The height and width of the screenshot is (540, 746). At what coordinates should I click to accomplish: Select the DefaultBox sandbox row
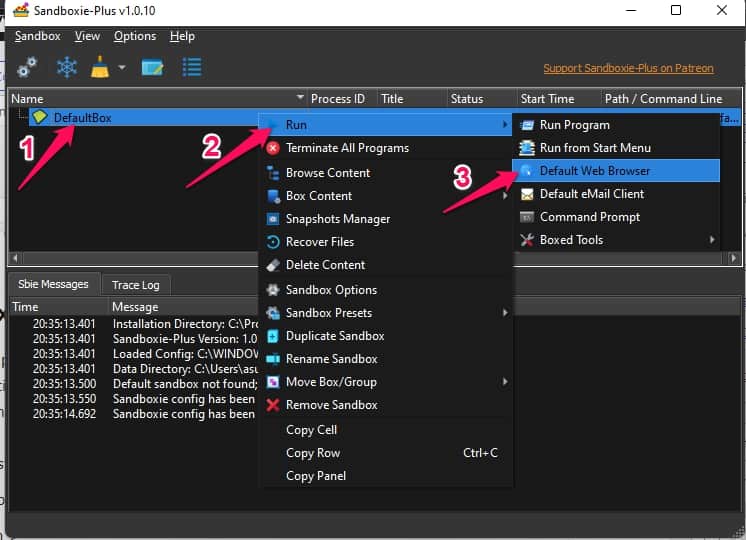coord(143,118)
